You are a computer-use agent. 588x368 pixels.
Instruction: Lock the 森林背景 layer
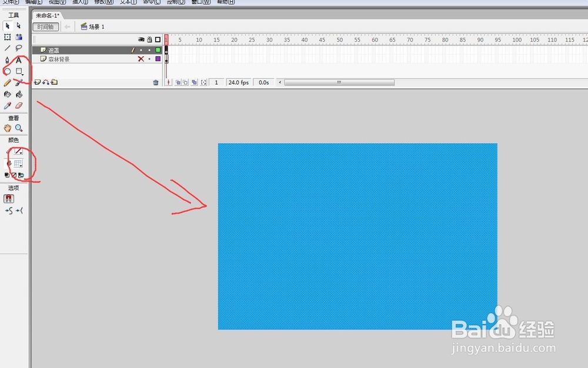149,59
